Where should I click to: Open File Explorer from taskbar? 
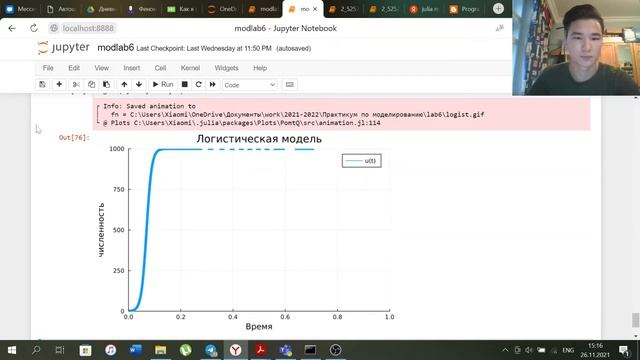160,350
